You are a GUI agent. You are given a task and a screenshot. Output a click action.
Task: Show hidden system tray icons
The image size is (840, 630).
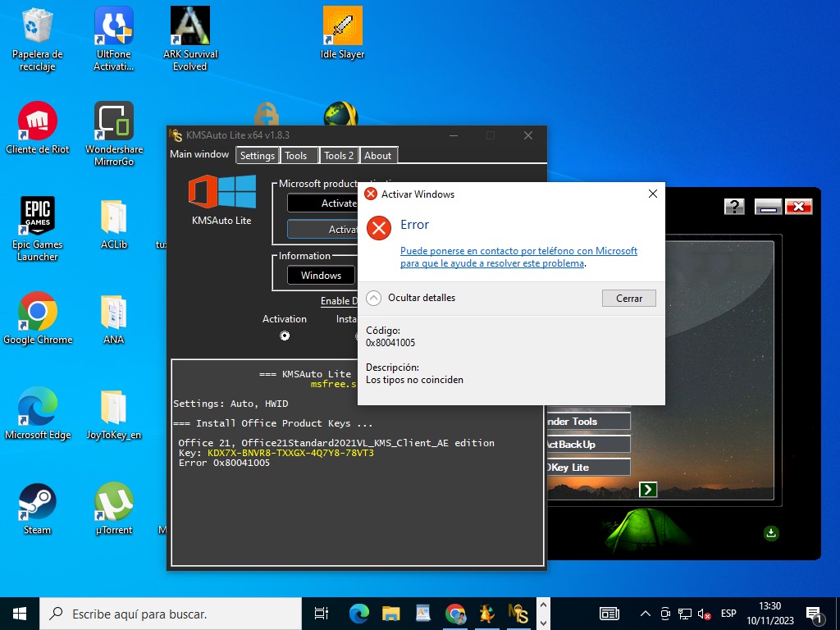click(x=646, y=614)
